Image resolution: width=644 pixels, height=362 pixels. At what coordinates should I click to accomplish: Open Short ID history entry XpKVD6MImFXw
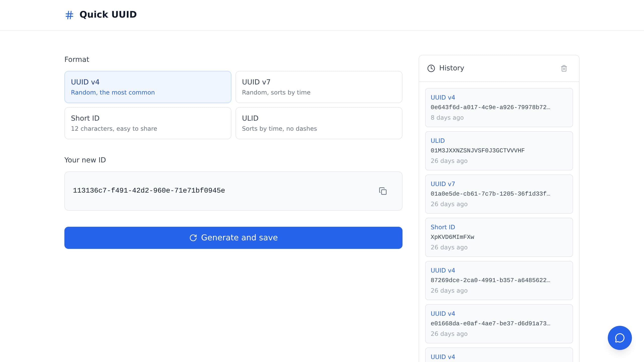tap(499, 237)
